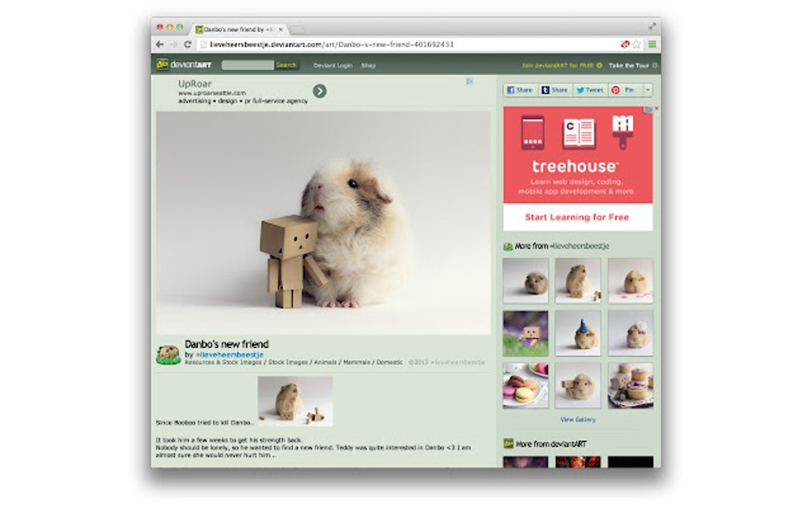Screen dimensions: 812x508
Task: Open Resources & Stock Images category link
Action: pos(223,362)
